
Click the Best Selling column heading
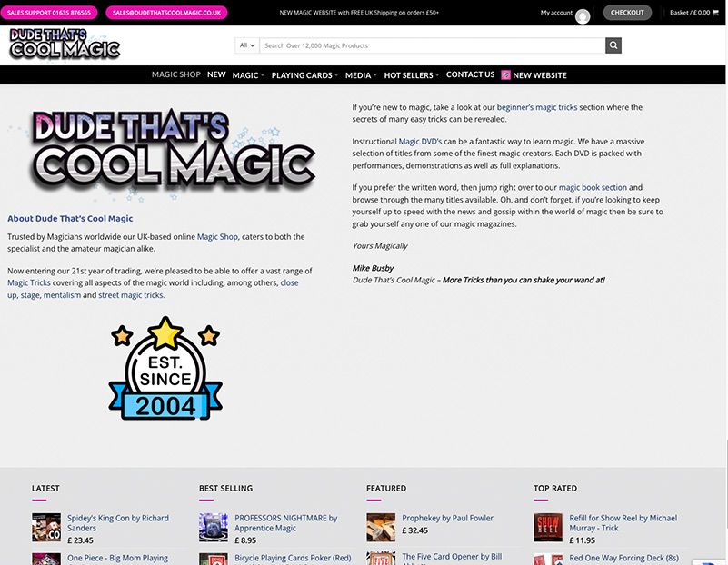tap(225, 488)
